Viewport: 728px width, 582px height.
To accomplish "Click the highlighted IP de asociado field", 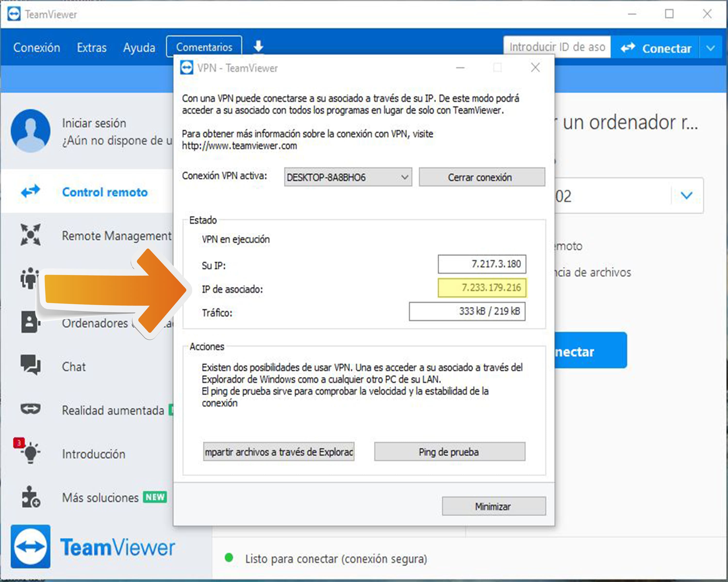I will [482, 288].
